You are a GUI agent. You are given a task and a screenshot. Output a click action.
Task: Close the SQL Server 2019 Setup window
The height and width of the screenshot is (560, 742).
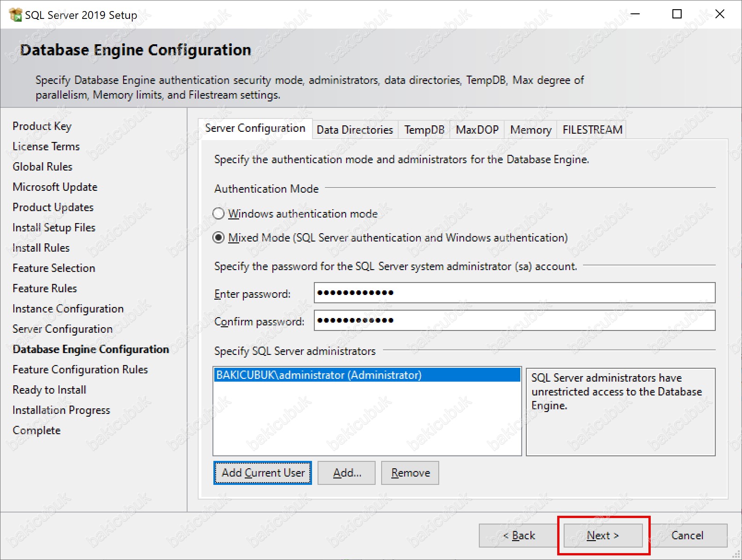tap(720, 14)
